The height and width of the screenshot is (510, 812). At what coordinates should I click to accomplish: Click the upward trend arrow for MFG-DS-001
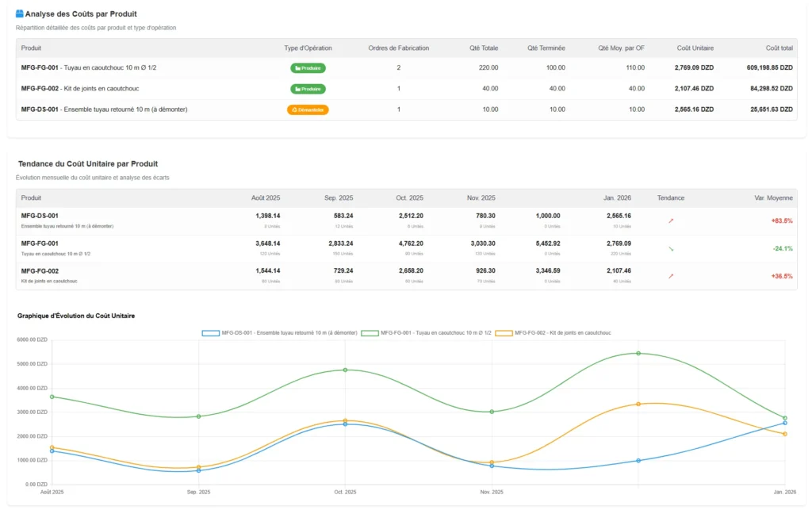pos(671,220)
